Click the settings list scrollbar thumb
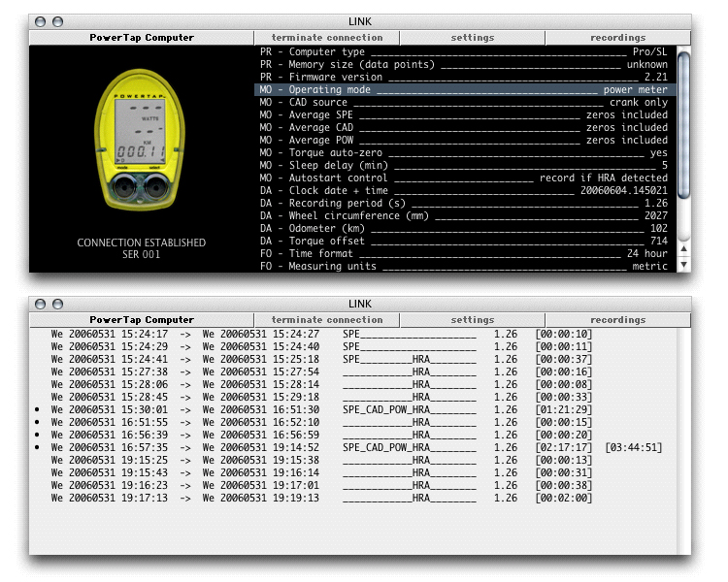 point(683,125)
